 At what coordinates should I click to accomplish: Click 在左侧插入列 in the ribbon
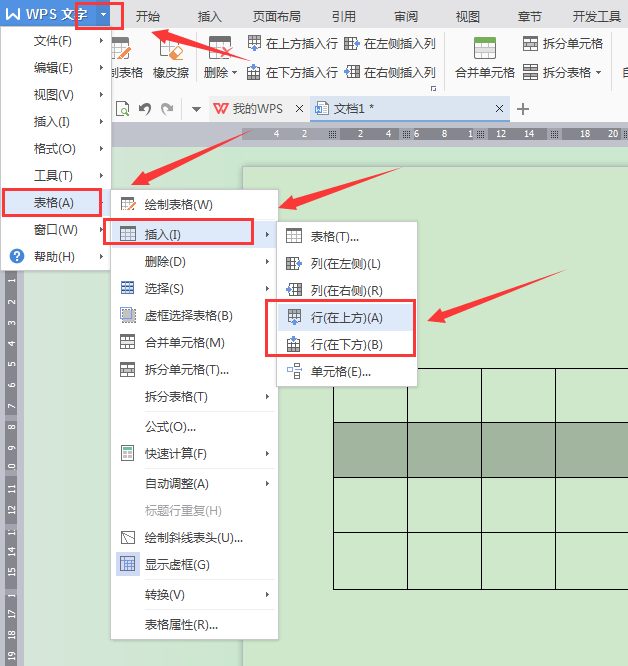[x=390, y=43]
